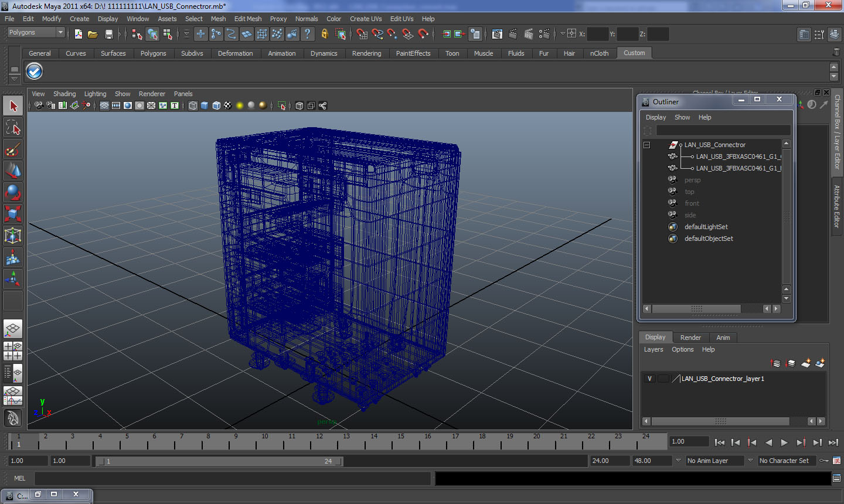Screen dimensions: 844x504
Task: Play animation forwards button
Action: click(784, 442)
